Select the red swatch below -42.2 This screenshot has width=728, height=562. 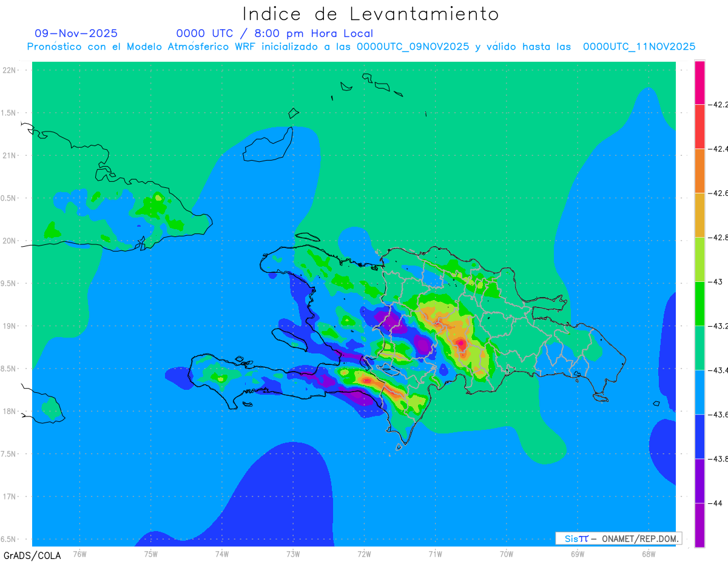pyautogui.click(x=699, y=127)
